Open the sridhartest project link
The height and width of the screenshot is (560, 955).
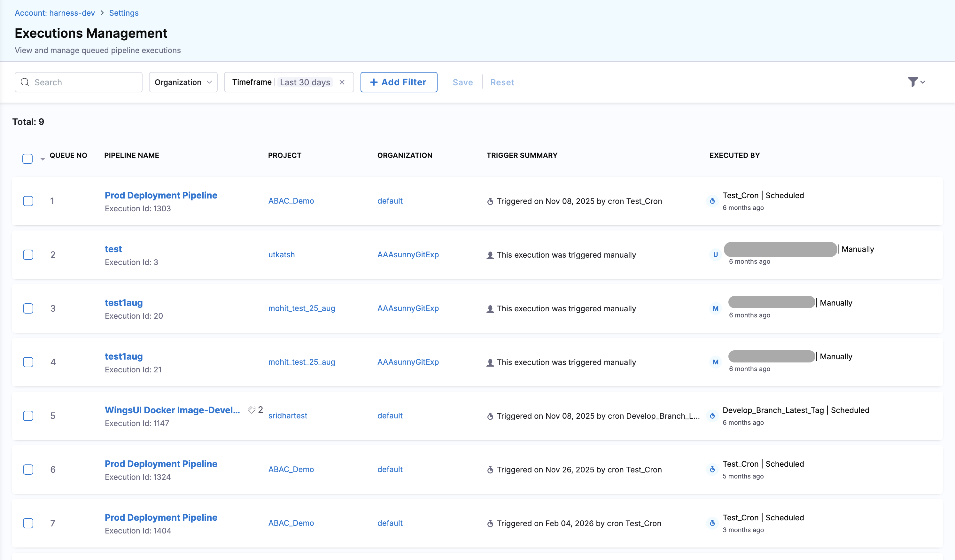click(x=288, y=416)
